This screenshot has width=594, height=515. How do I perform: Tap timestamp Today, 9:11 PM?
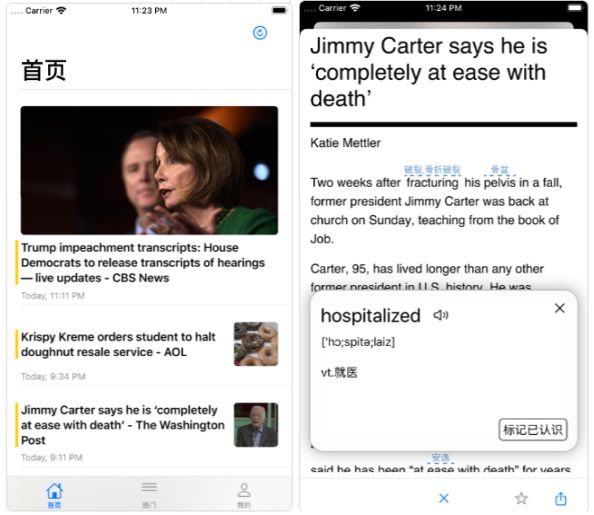[x=52, y=457]
